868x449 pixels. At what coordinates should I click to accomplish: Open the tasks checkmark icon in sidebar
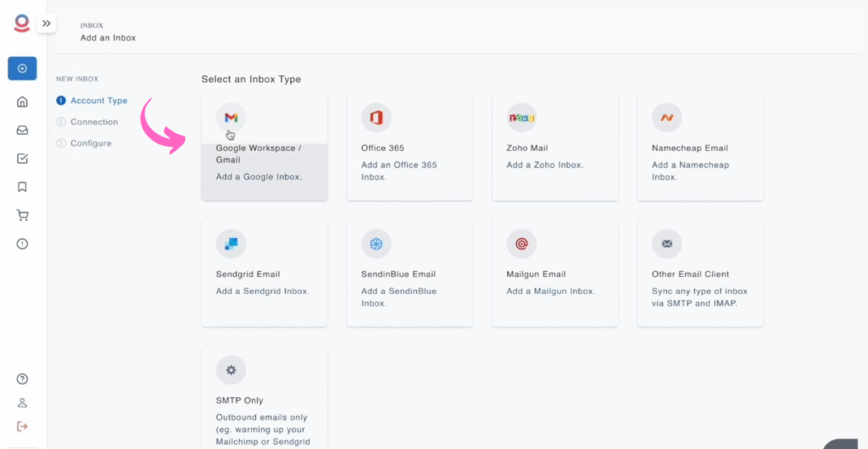(22, 158)
